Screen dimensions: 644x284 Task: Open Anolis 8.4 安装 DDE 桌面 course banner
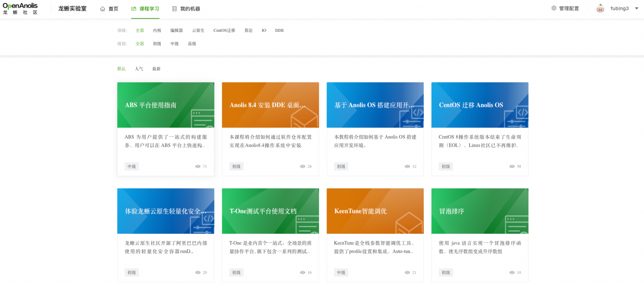(x=270, y=105)
